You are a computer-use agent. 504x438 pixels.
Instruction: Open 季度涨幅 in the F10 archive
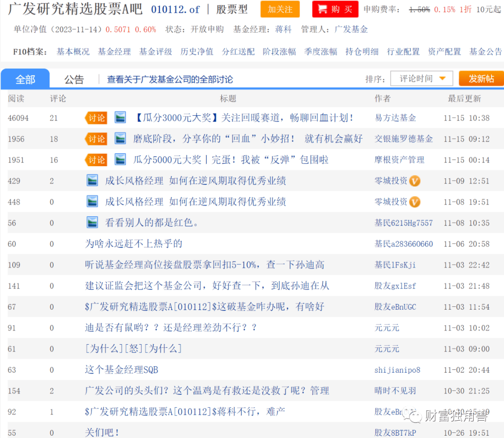pyautogui.click(x=321, y=51)
